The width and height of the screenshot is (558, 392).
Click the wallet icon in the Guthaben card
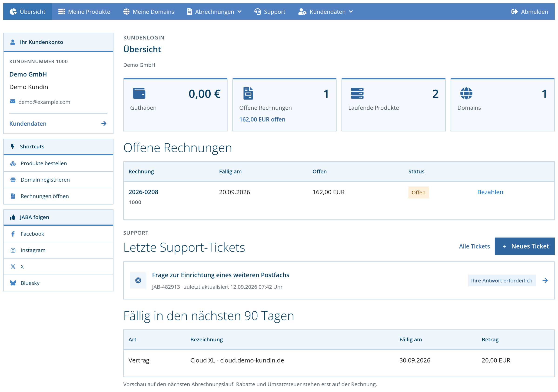(x=139, y=93)
